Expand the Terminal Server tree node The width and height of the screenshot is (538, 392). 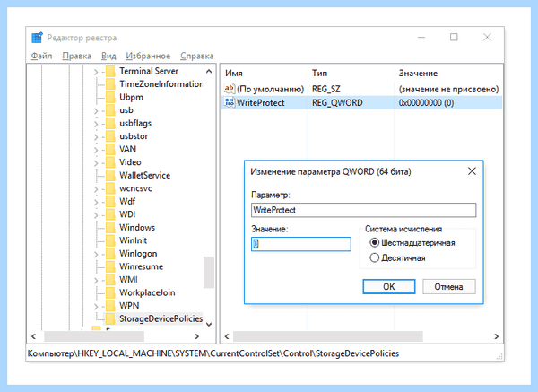[96, 72]
